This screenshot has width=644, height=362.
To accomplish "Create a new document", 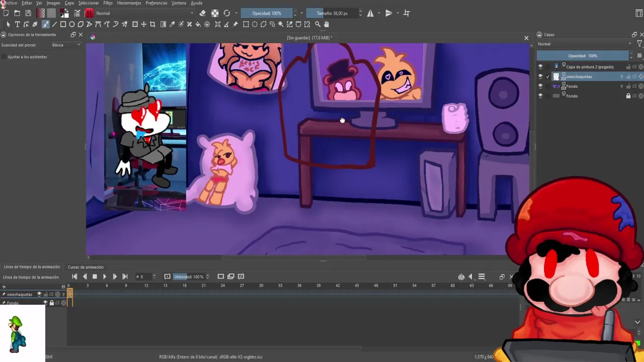I will coord(6,13).
